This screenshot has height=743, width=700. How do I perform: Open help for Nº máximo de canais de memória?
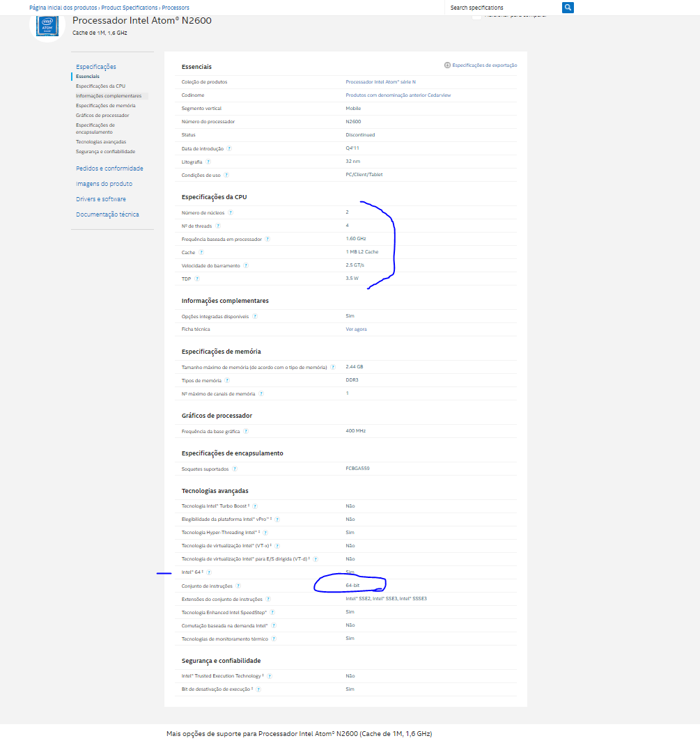pyautogui.click(x=261, y=393)
